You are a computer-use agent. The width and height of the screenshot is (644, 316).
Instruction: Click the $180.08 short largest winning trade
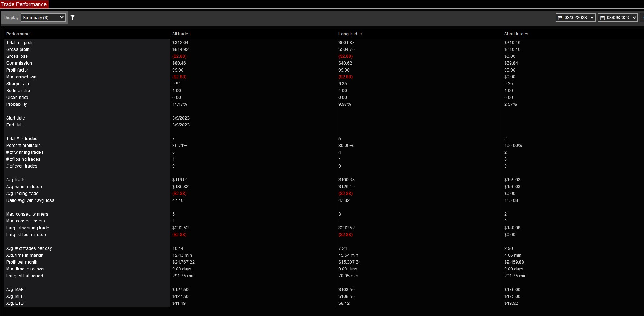[x=512, y=228]
